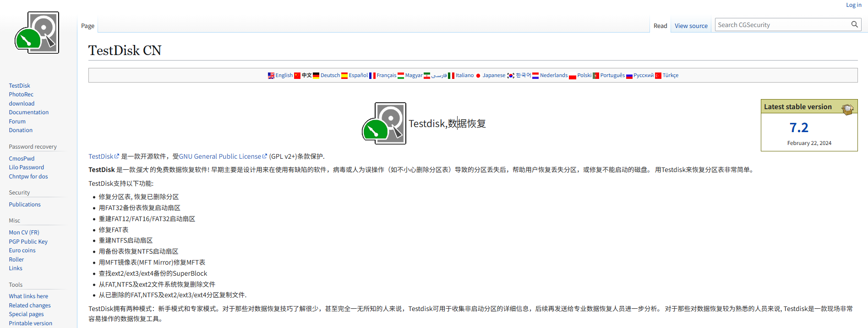This screenshot has width=868, height=328.
Task: Open Special pages link
Action: (x=27, y=314)
